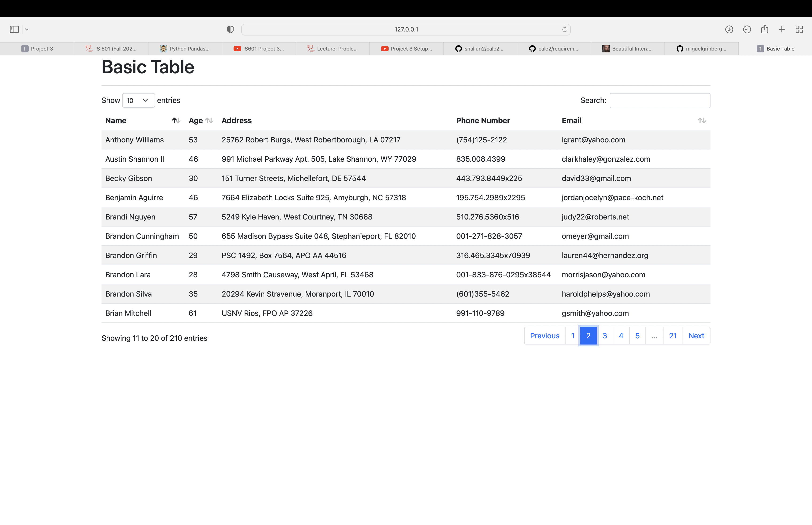812x525 pixels.
Task: Switch to the snalluri2/calc2 GitHub tab
Action: pos(480,48)
